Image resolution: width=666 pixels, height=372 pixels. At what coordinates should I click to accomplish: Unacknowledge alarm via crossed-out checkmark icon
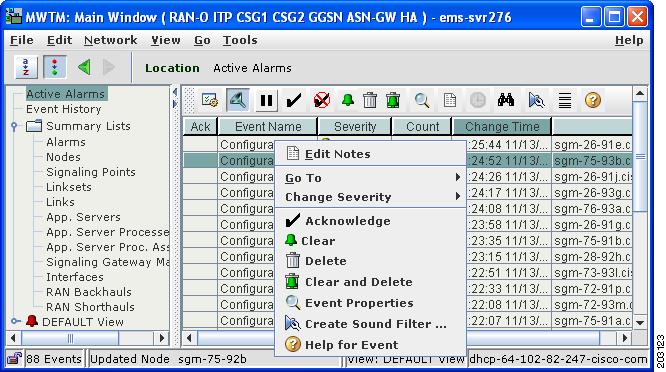tap(322, 101)
